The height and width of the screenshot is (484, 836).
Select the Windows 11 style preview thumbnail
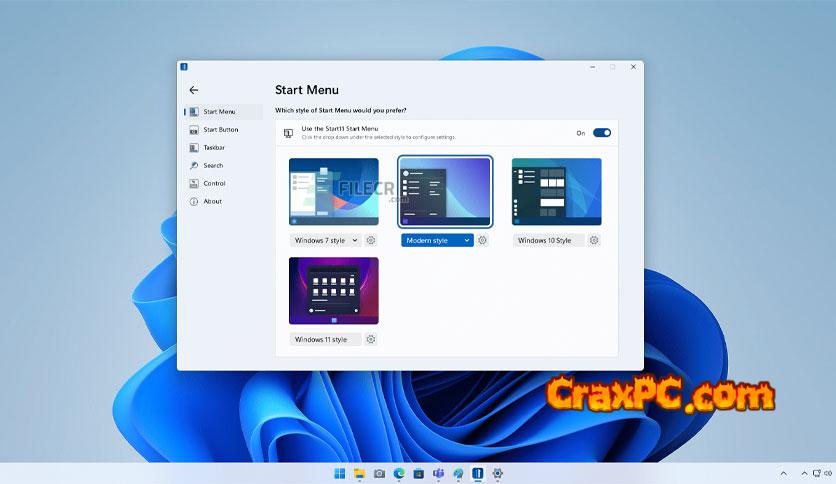point(334,290)
